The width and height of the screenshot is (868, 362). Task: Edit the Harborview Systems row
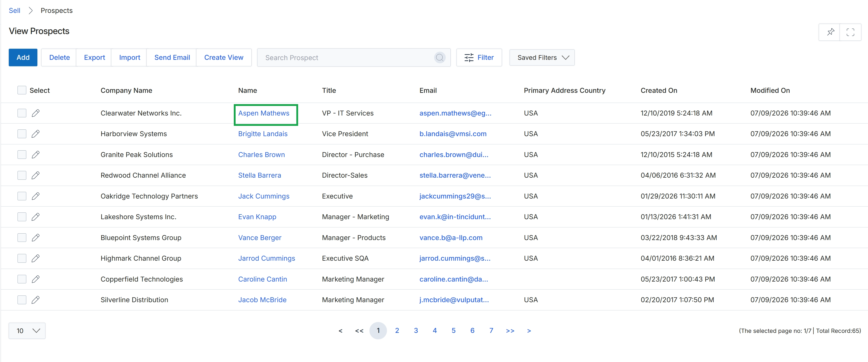(x=36, y=134)
